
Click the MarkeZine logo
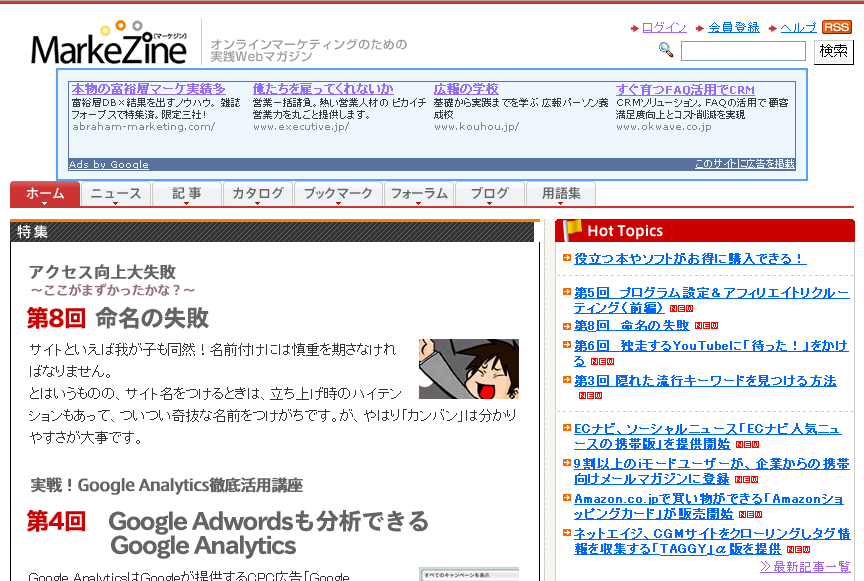110,45
